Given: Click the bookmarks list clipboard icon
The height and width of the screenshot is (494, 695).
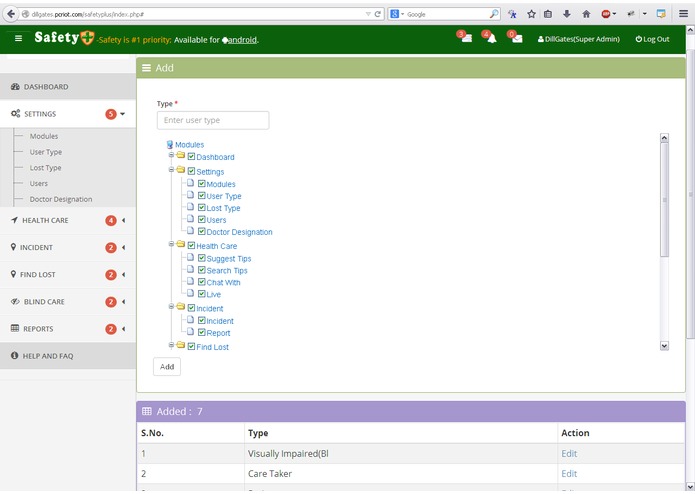Looking at the screenshot, I should [548, 14].
